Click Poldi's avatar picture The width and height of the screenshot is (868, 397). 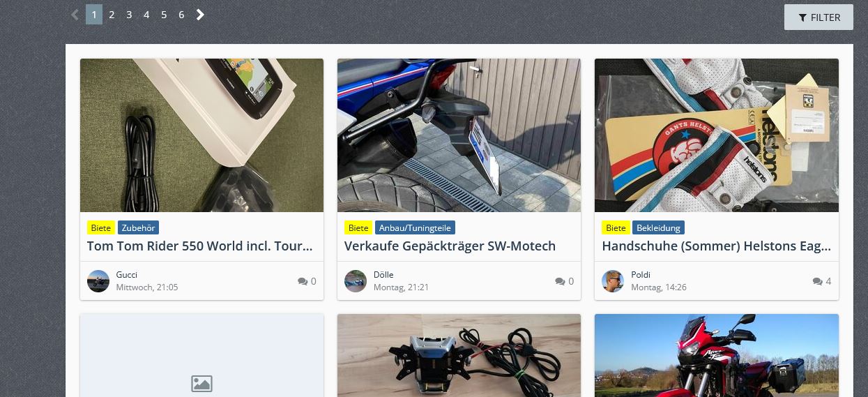(613, 281)
